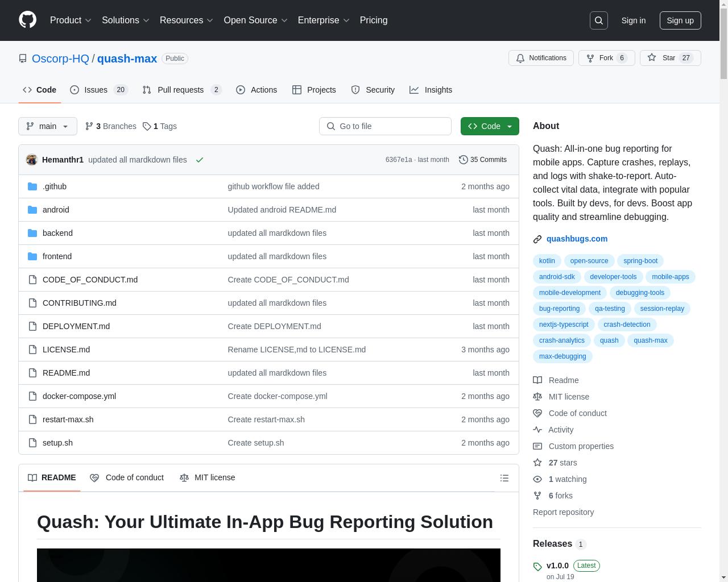Open the Pricing link

coord(374,20)
